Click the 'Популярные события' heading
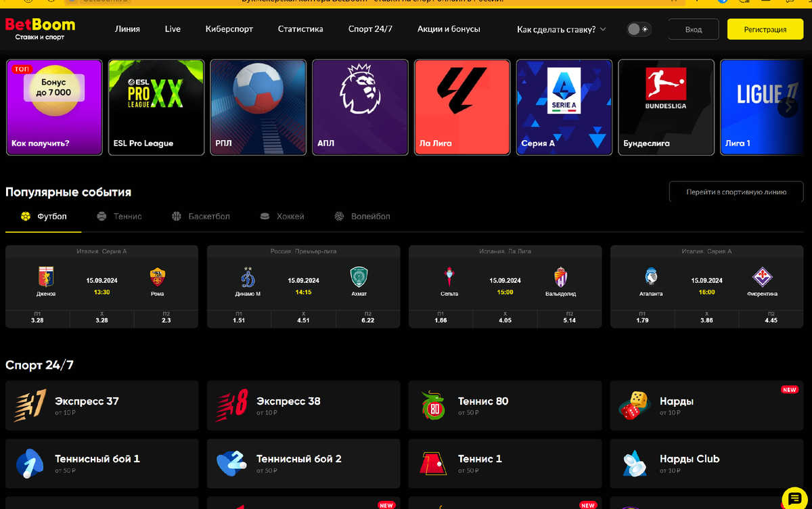This screenshot has width=812, height=509. [68, 192]
